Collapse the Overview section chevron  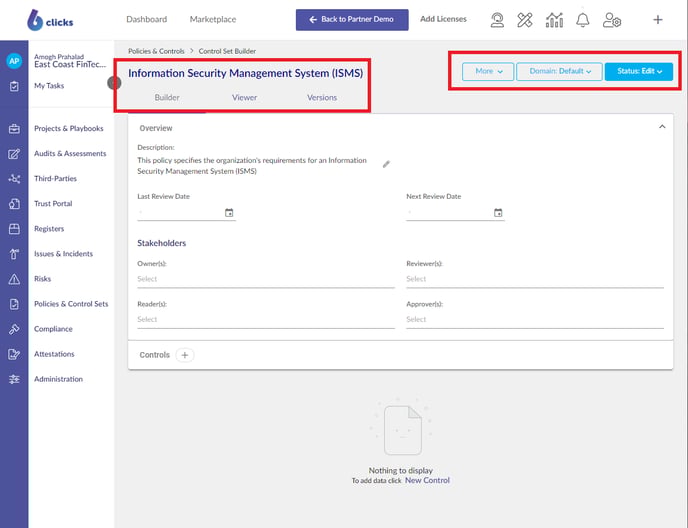(662, 127)
